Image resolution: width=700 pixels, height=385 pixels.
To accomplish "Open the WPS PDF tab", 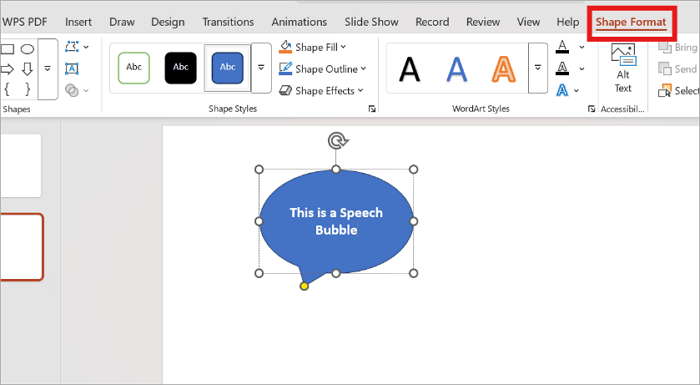I will 25,22.
